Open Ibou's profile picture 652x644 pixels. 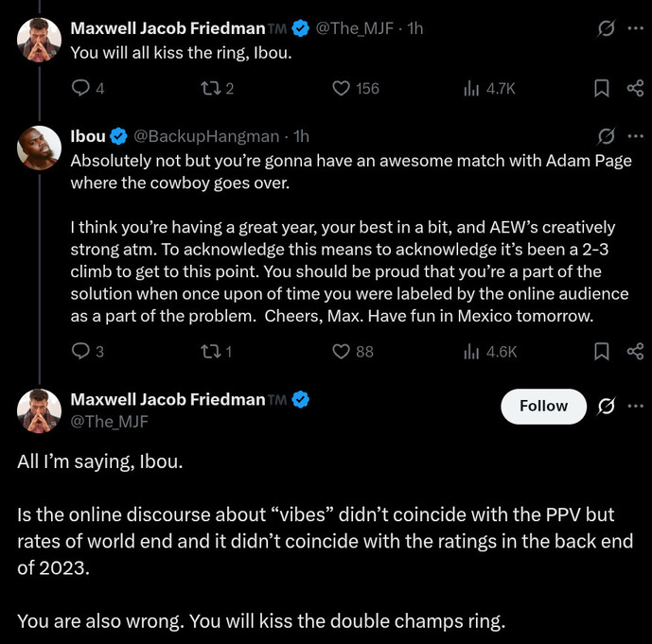pos(39,148)
